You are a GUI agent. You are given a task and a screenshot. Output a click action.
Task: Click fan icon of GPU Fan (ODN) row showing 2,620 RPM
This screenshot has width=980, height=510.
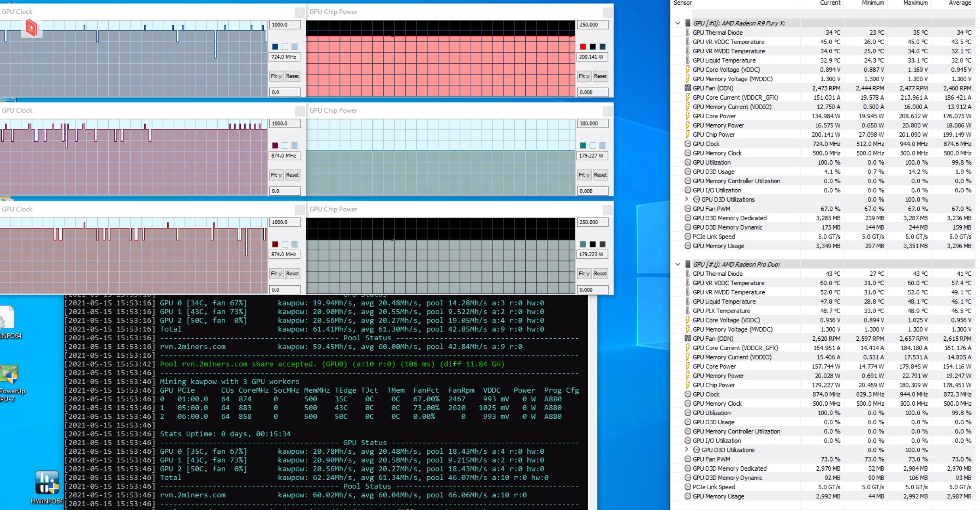[x=687, y=339]
